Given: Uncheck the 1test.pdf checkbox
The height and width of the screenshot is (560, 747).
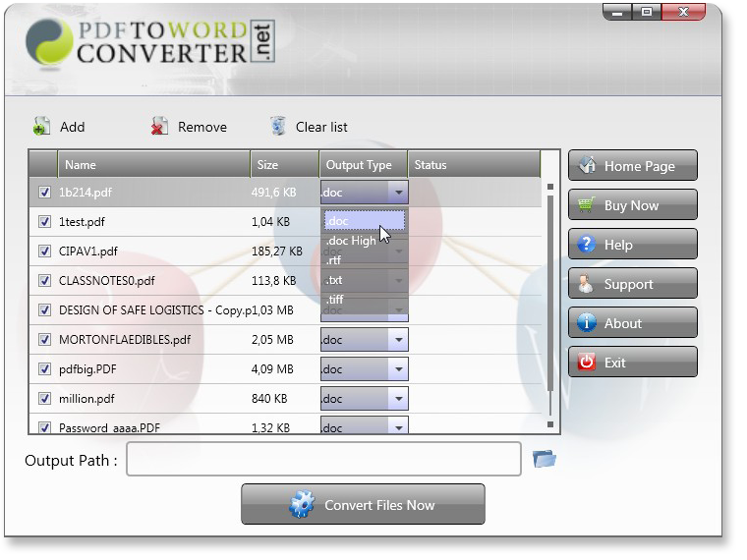Looking at the screenshot, I should coord(44,222).
